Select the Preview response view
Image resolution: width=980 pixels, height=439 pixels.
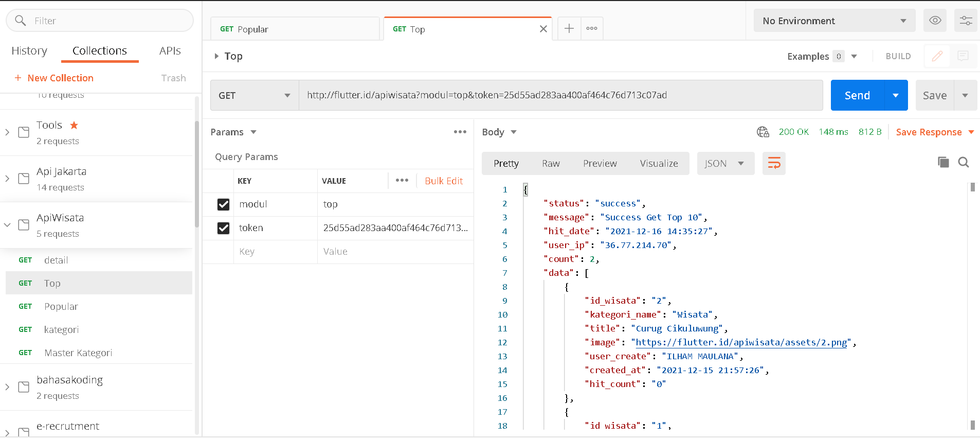click(600, 163)
